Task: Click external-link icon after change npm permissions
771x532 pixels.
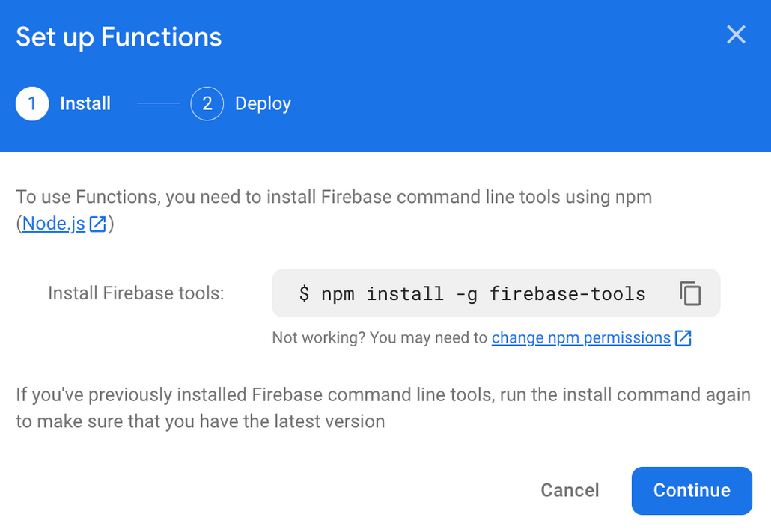Action: click(683, 338)
